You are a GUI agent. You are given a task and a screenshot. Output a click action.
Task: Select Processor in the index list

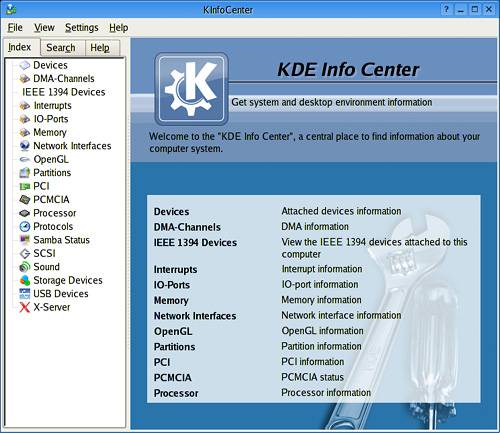coord(55,213)
